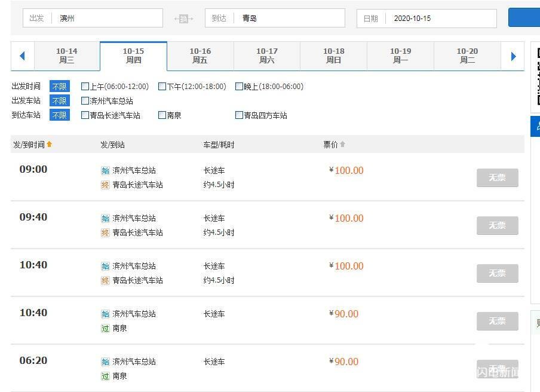Enable the 下午(12:00-18:00) checkbox

pyautogui.click(x=162, y=87)
